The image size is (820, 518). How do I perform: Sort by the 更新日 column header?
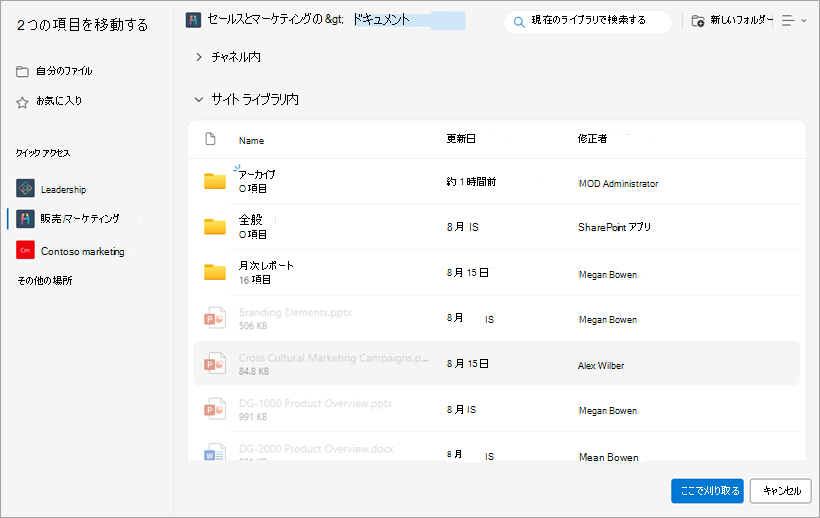pyautogui.click(x=461, y=139)
